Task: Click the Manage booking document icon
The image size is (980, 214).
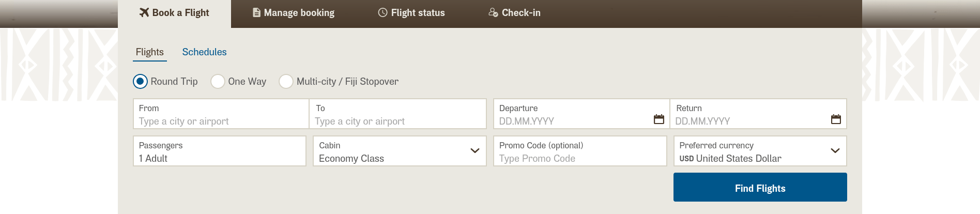Action: coord(256,12)
